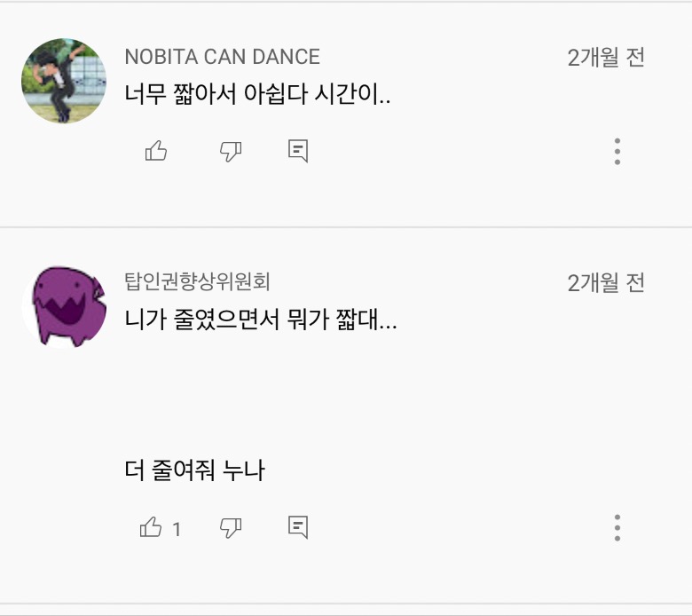692x616 pixels.
Task: Like NOBITA CAN DANCE's comment
Action: (x=156, y=152)
